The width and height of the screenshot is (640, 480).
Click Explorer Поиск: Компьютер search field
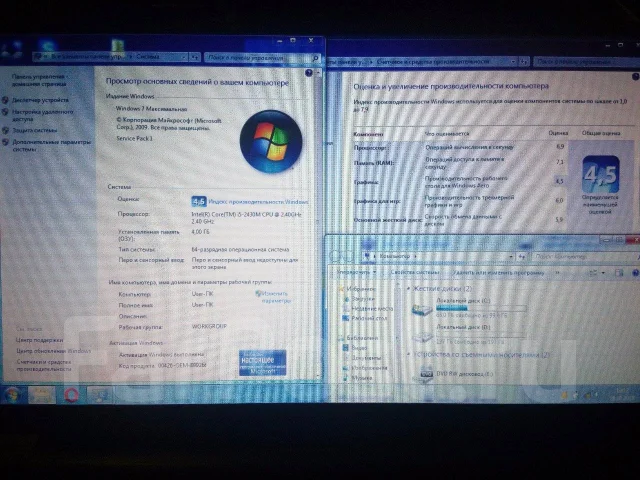tap(584, 257)
